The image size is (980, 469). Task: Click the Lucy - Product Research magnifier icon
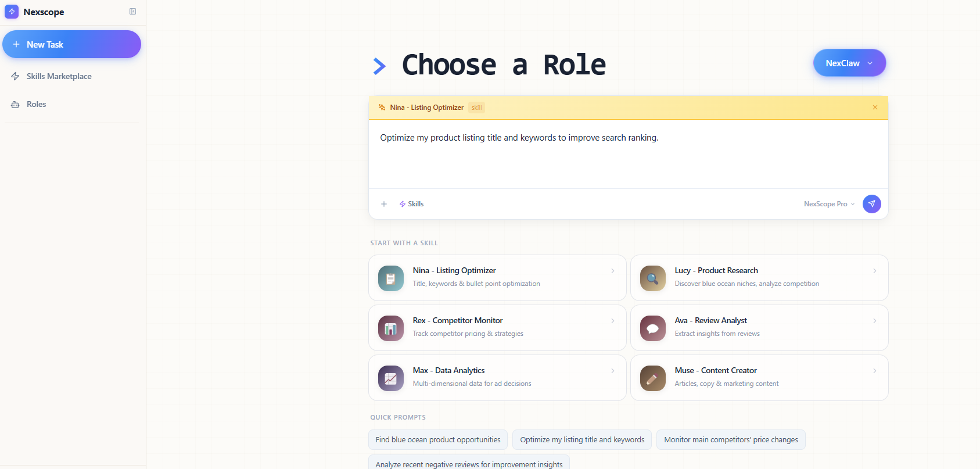pyautogui.click(x=652, y=278)
